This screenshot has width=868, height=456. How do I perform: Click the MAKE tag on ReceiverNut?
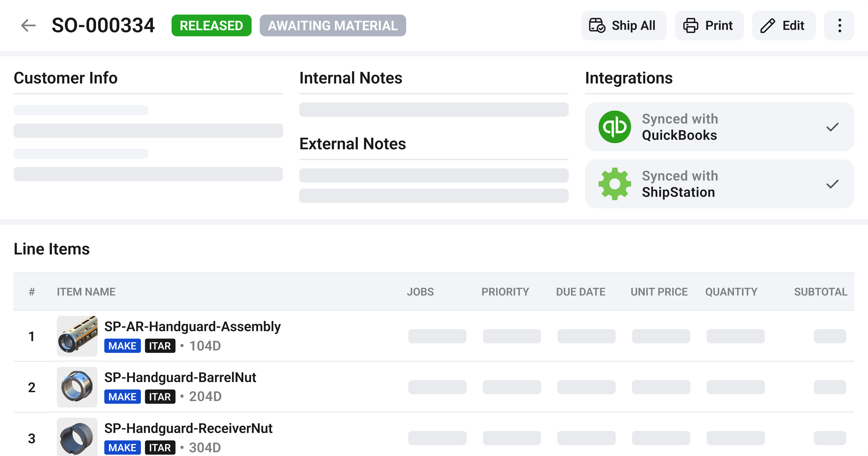(x=122, y=448)
